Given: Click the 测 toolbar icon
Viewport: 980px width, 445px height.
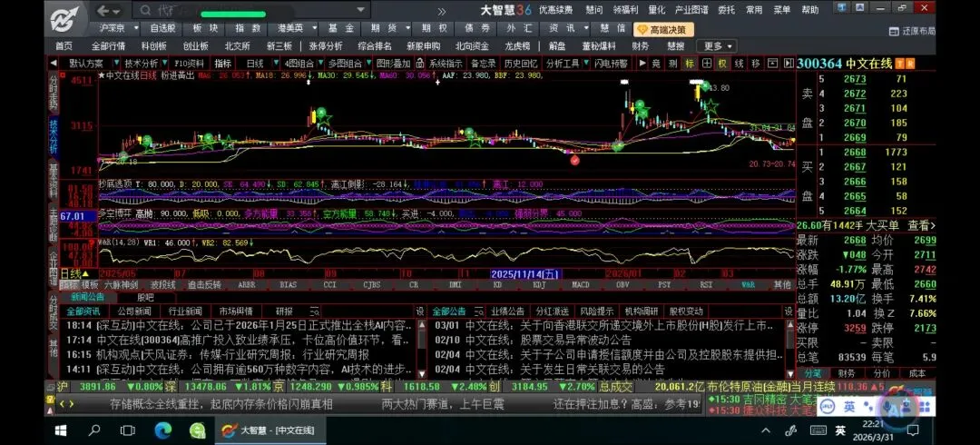Looking at the screenshot, I should [x=672, y=64].
